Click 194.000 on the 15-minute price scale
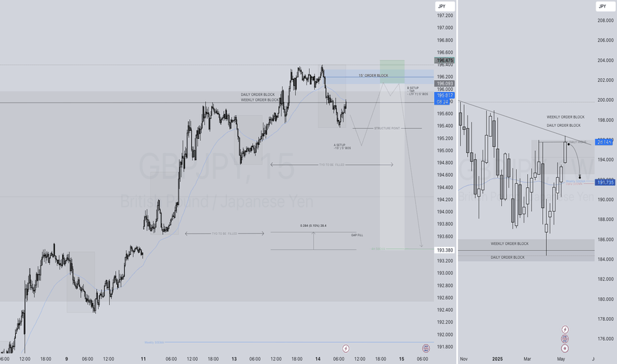This screenshot has width=617, height=364. click(x=445, y=212)
